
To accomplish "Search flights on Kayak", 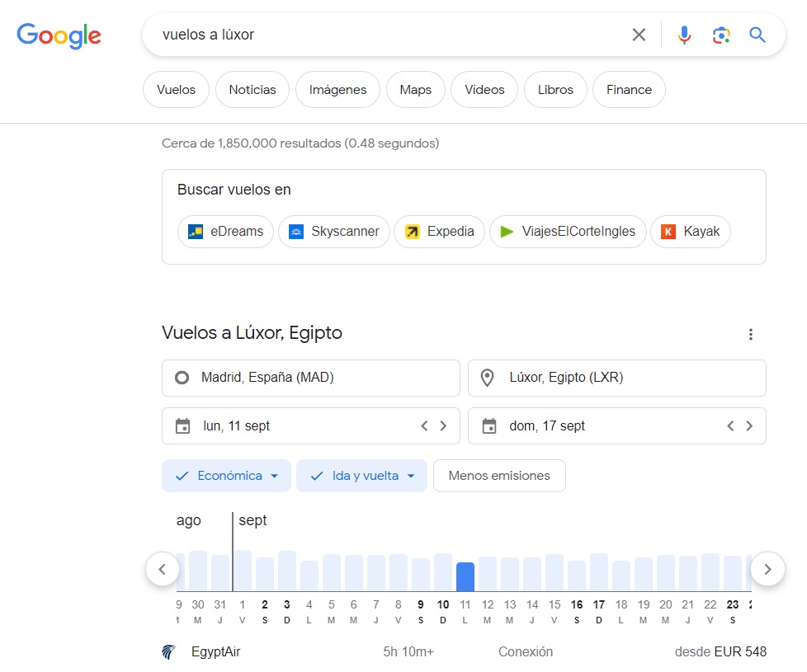I will pos(691,232).
